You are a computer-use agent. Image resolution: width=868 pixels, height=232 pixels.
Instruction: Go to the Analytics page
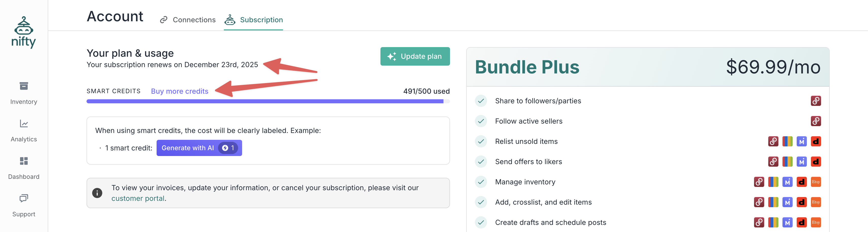coord(24,130)
